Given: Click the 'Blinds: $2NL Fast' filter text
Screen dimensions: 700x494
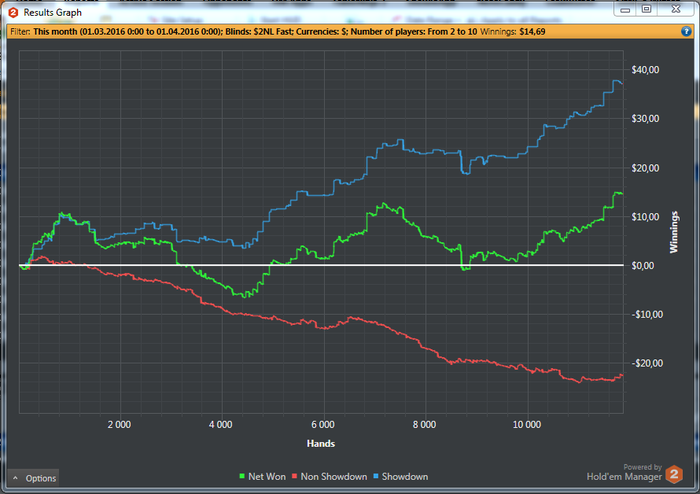Looking at the screenshot, I should (x=260, y=32).
